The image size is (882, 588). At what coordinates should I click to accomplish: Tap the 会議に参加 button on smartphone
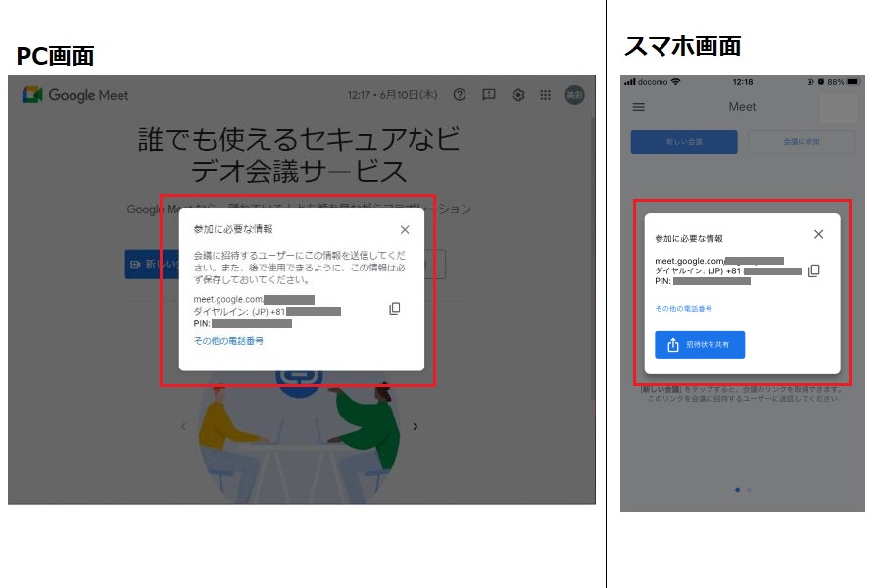(800, 142)
